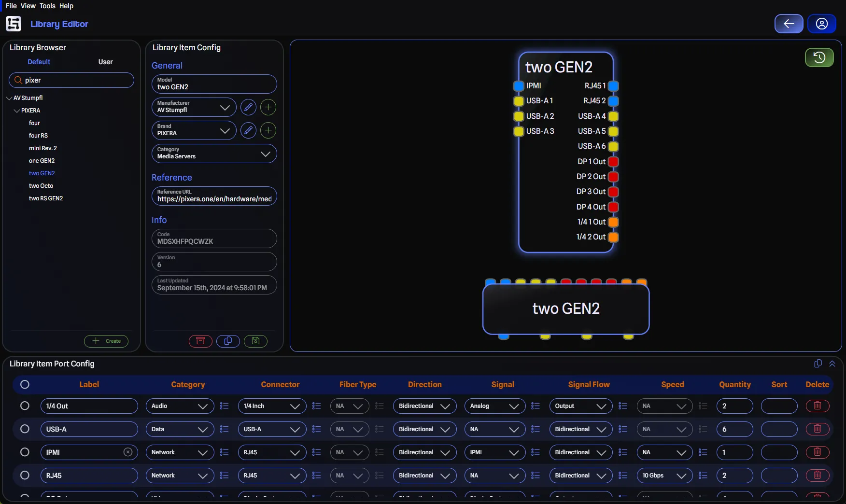Delete the RJ45 port row

818,476
